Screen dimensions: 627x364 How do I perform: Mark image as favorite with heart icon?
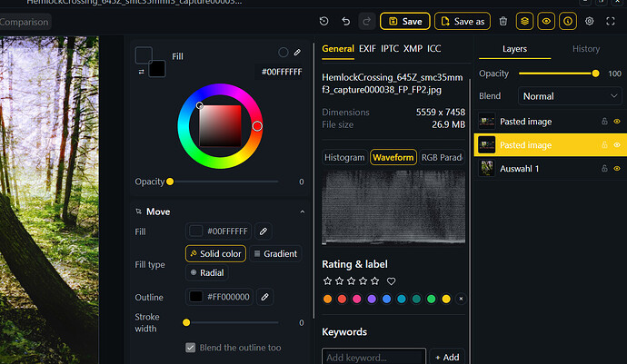pyautogui.click(x=391, y=281)
